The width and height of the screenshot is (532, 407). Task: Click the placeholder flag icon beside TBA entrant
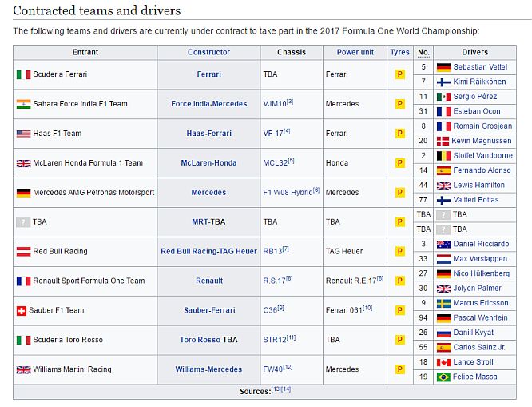(x=23, y=221)
